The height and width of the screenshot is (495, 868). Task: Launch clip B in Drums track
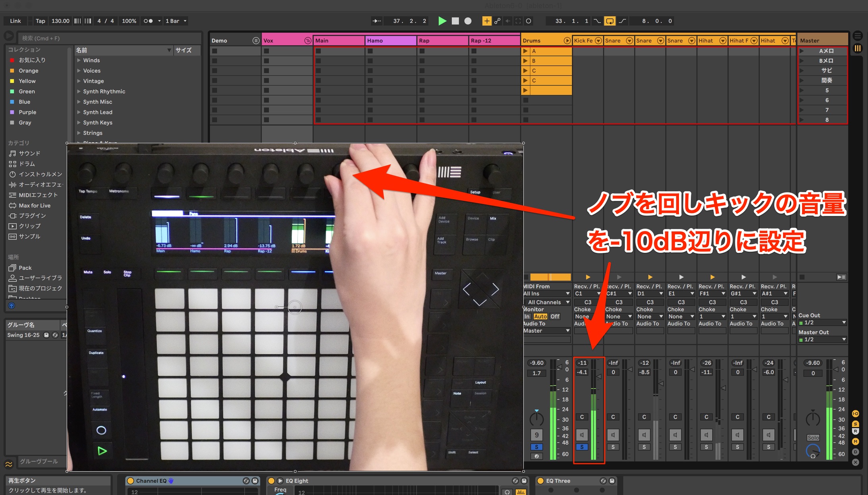click(x=525, y=61)
